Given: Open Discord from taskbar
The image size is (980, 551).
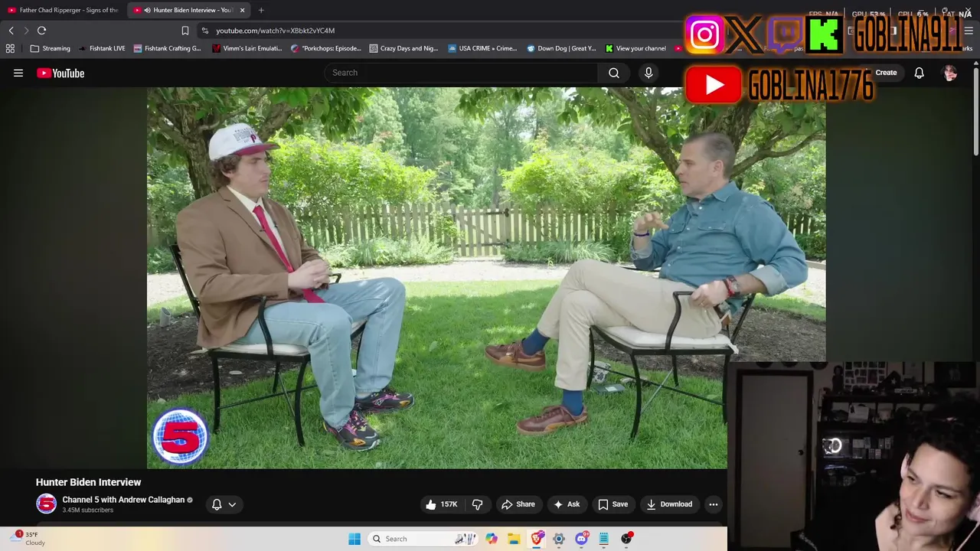Looking at the screenshot, I should pos(581,539).
